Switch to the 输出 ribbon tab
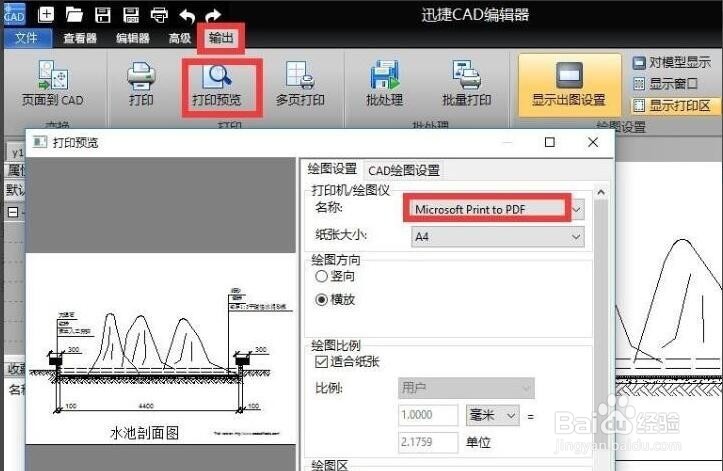Viewport: 723px width, 471px height. click(x=221, y=38)
